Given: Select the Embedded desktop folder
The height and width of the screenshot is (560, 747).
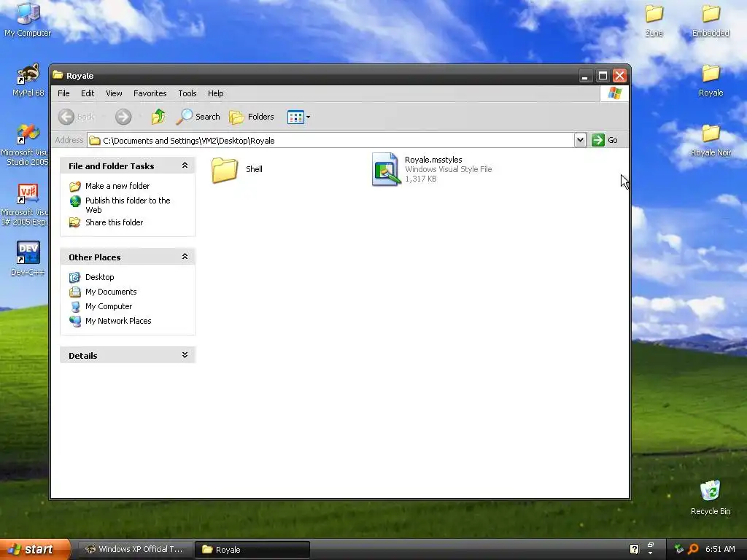Looking at the screenshot, I should [x=711, y=21].
